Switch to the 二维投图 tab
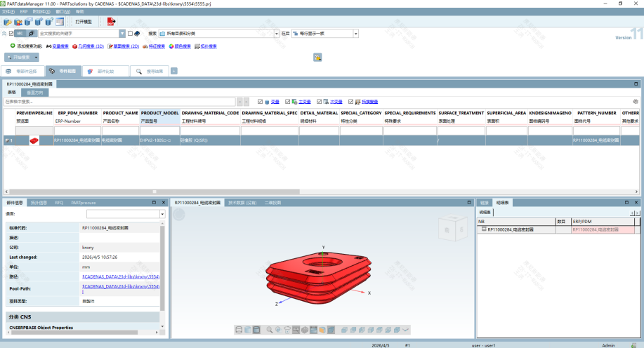Screen dimensions: 644x348 (272, 203)
